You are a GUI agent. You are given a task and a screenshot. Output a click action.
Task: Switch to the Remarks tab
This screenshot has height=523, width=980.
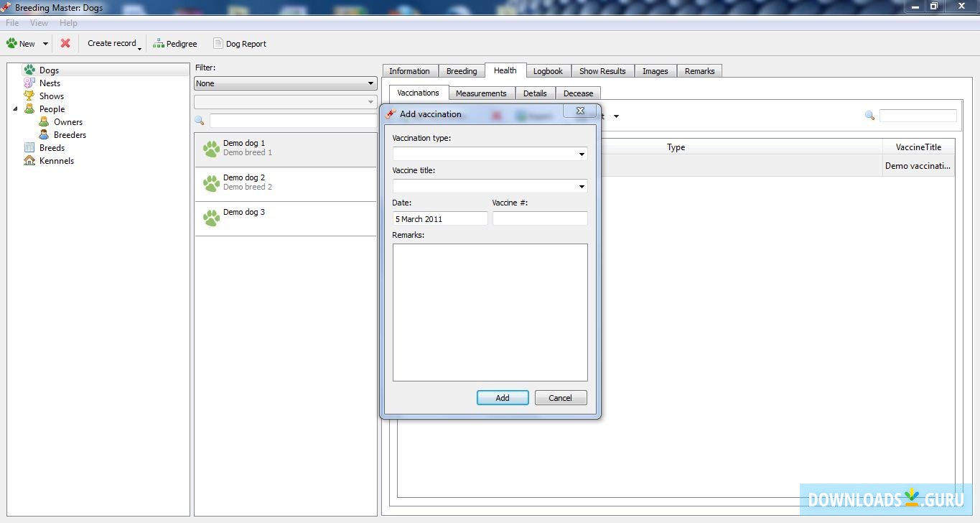699,71
